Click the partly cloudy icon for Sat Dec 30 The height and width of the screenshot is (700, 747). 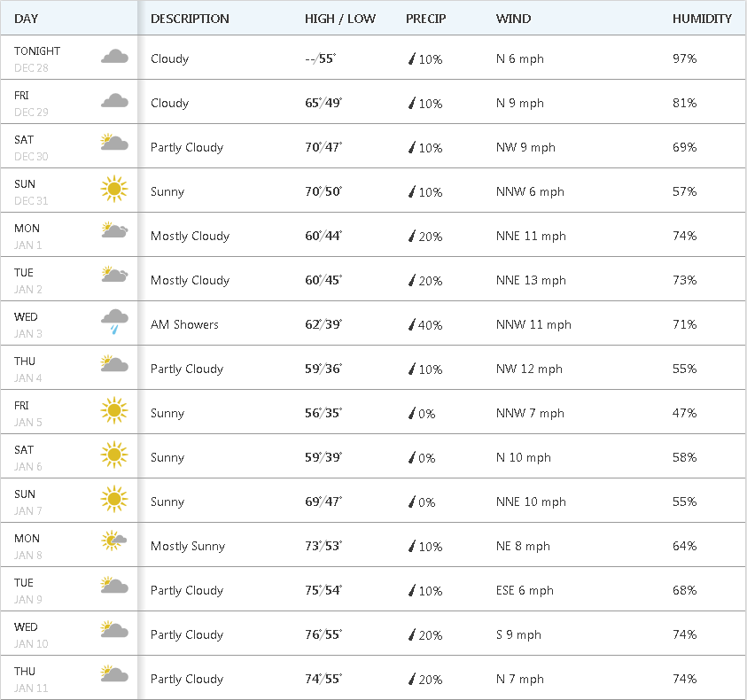(114, 143)
